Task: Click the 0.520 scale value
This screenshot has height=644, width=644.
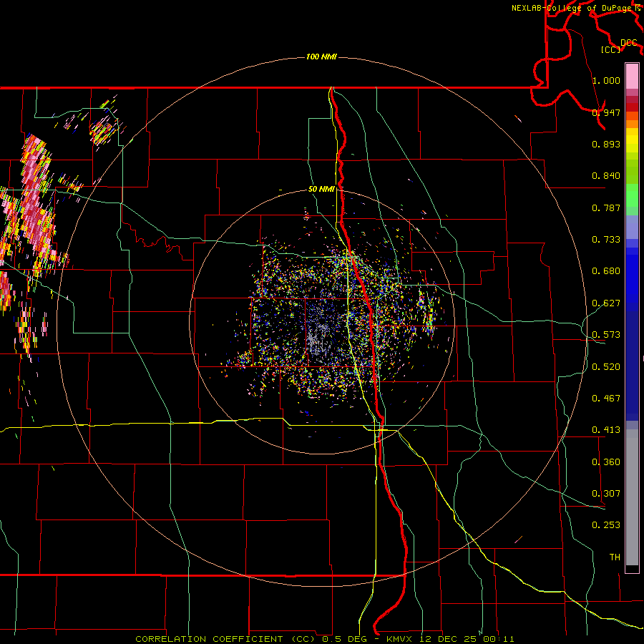Action: pos(606,367)
